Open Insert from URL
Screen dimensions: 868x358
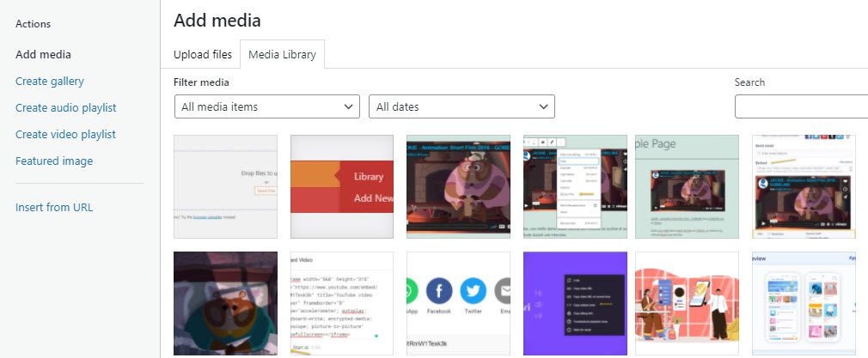click(x=53, y=208)
